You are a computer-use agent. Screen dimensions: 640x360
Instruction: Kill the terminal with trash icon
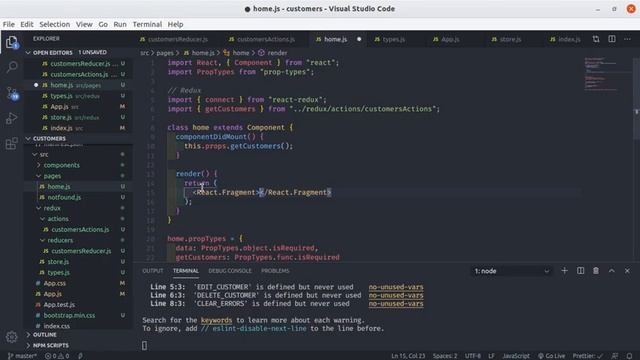596,271
